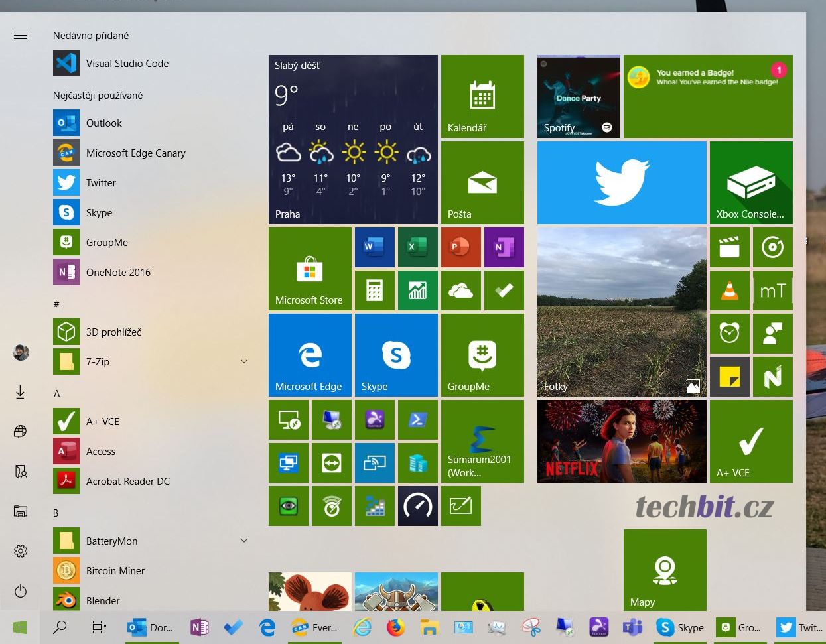The width and height of the screenshot is (826, 644).
Task: Launch GroupMe from the app list
Action: pyautogui.click(x=151, y=243)
